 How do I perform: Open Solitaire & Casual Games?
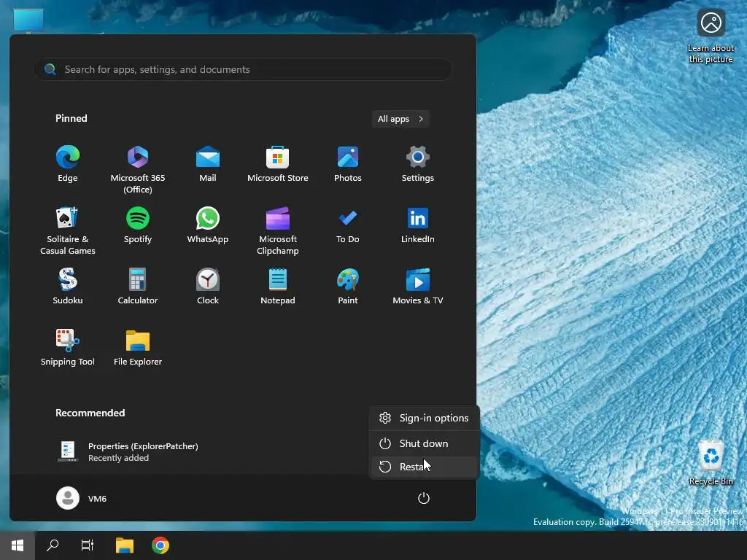(68, 231)
